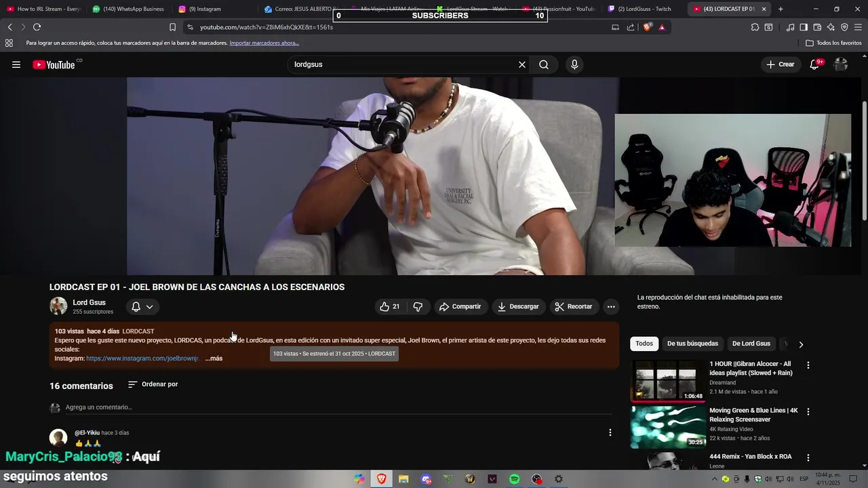
Task: Click Recortar to clip the video
Action: [x=574, y=306]
